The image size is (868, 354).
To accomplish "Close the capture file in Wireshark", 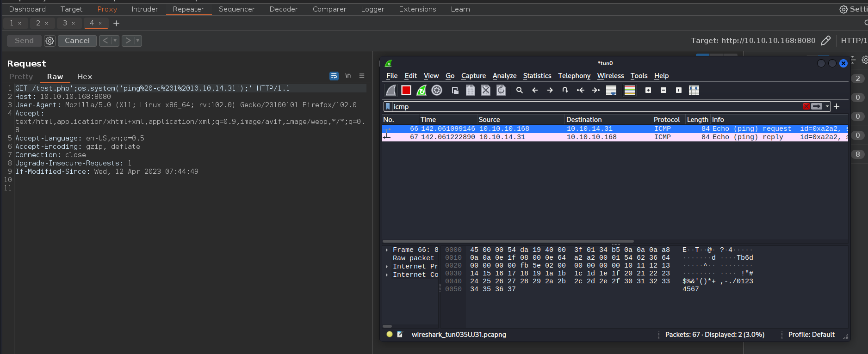I will click(486, 90).
